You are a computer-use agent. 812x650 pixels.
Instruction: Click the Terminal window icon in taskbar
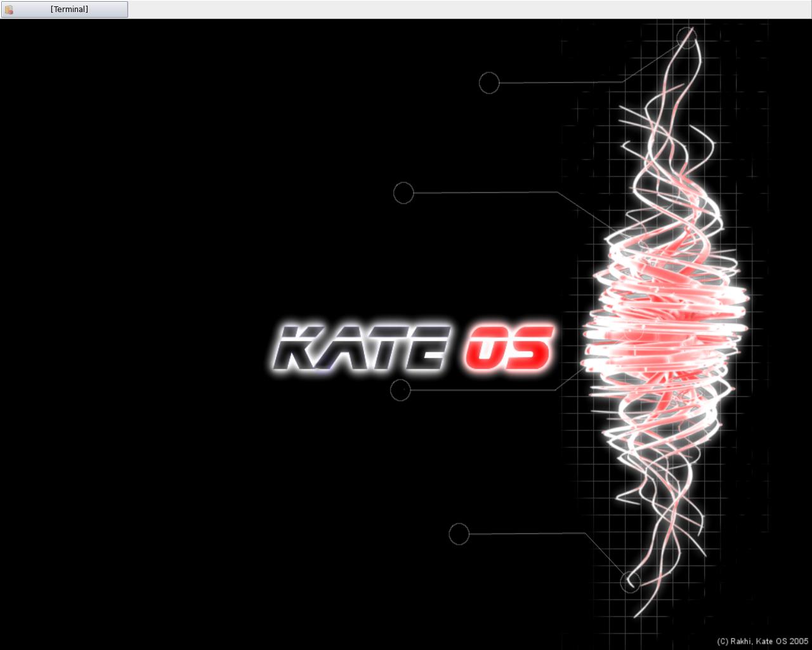tap(9, 10)
